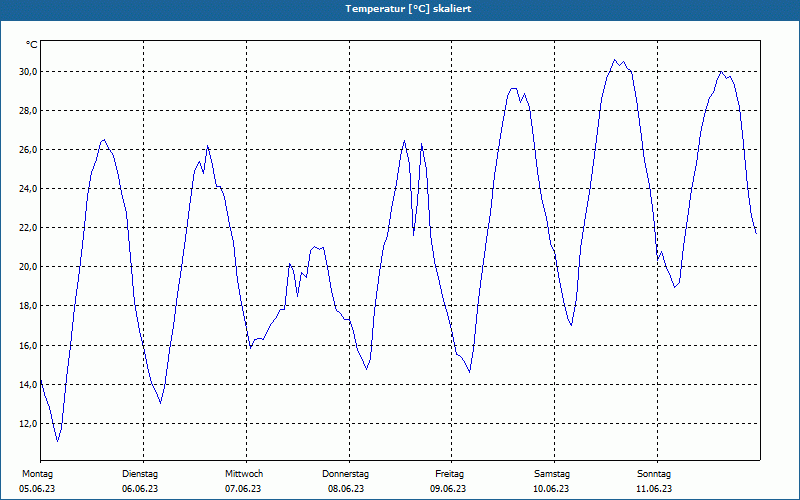Select the 22,0 axis value
800x500 pixels.
point(29,228)
